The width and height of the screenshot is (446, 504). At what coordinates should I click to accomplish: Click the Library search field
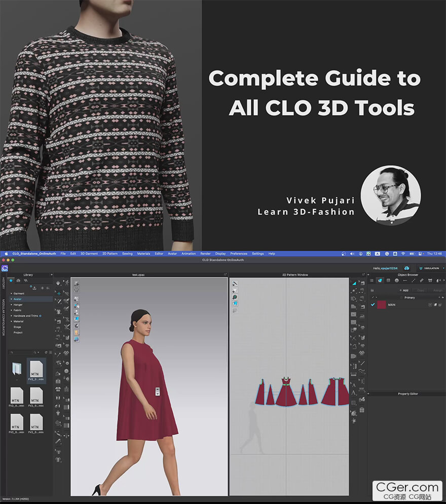(21, 352)
